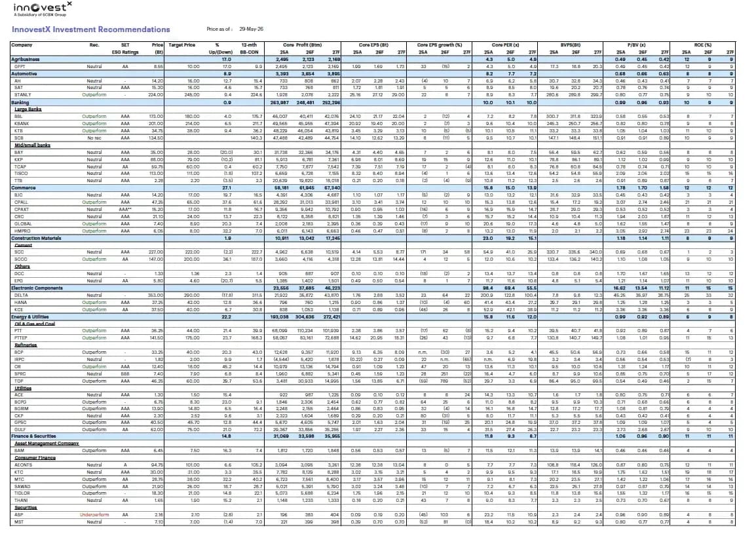The width and height of the screenshot is (756, 536).
Task: Click the Company column header
Action: [x=22, y=45]
